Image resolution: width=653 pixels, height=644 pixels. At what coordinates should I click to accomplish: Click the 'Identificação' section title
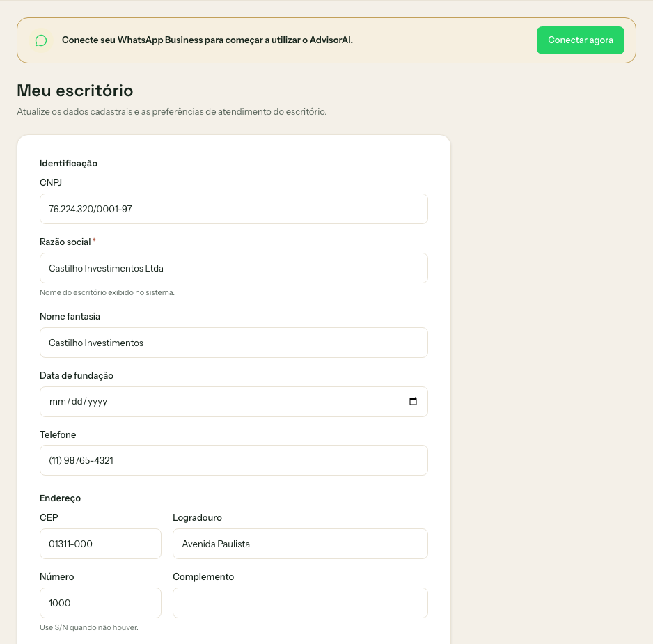68,164
